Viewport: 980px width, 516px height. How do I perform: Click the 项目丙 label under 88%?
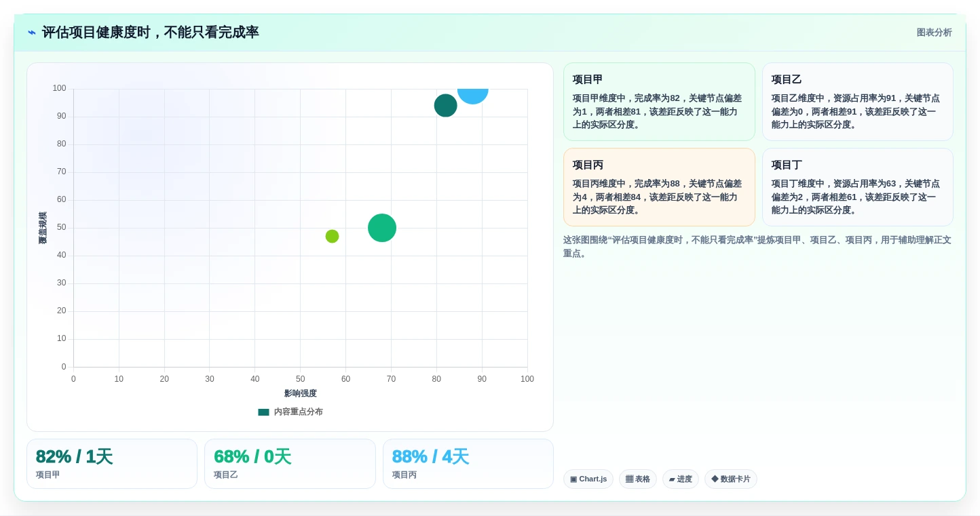(x=404, y=475)
